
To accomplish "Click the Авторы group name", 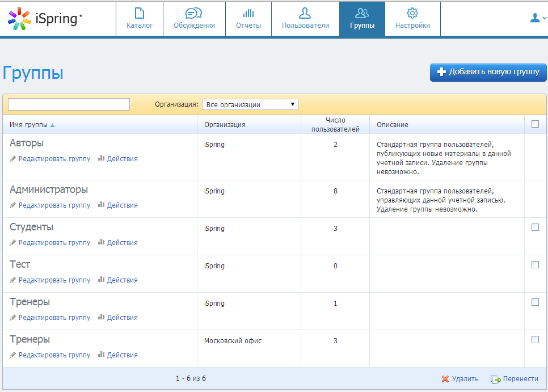I will coord(27,144).
